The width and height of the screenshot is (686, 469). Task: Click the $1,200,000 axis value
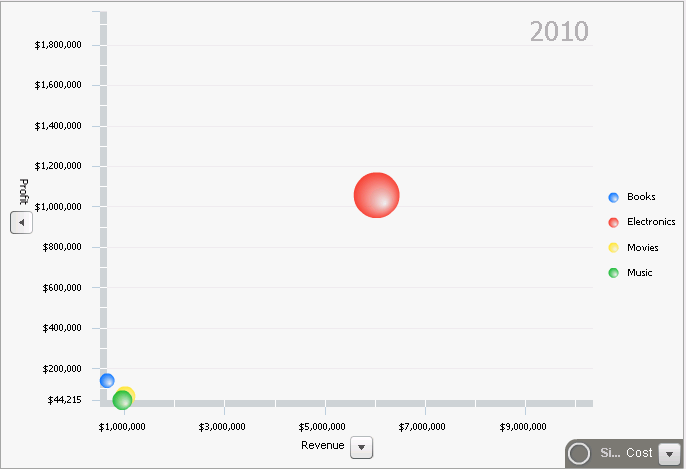[x=58, y=165]
